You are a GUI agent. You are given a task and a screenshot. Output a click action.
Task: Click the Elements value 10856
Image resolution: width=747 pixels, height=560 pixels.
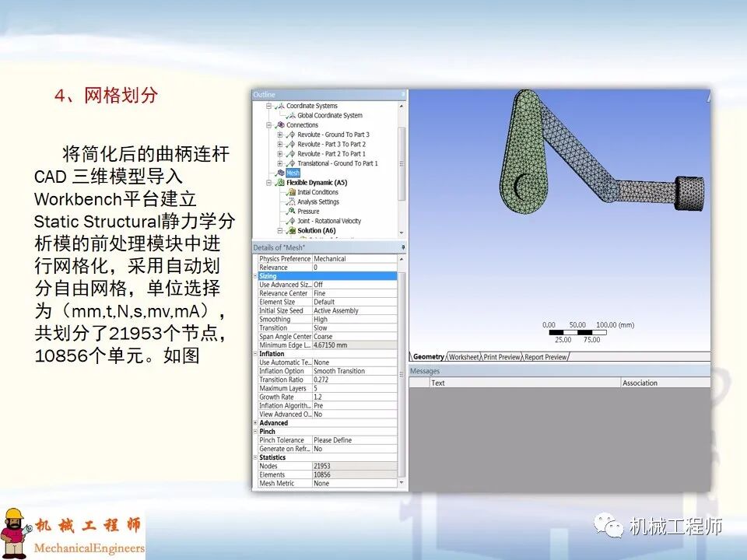pyautogui.click(x=355, y=474)
